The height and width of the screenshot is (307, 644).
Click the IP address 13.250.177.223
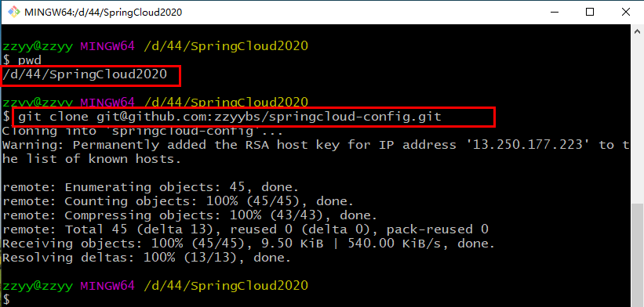527,145
